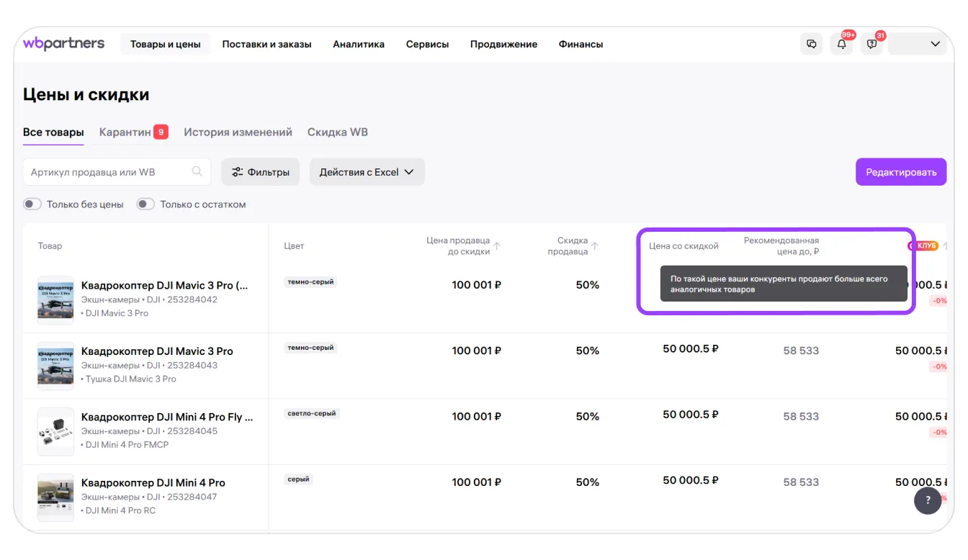Open thumbnail of DJI Mini 4 Pro 253284047
Screen dimensions: 968x560
55,497
